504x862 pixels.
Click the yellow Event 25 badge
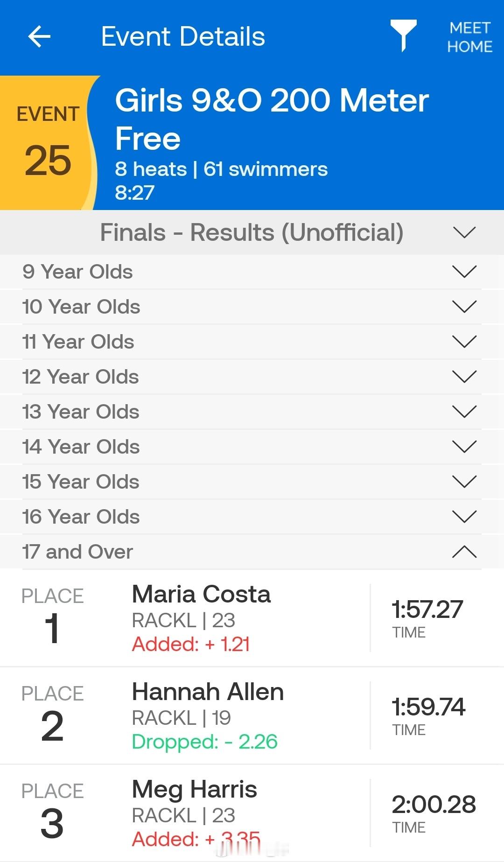click(x=47, y=143)
